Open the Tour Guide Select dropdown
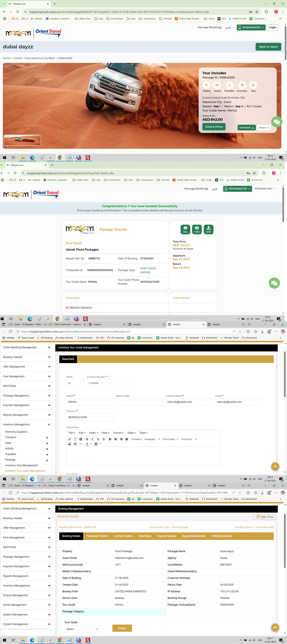287x644 pixels. point(82,629)
